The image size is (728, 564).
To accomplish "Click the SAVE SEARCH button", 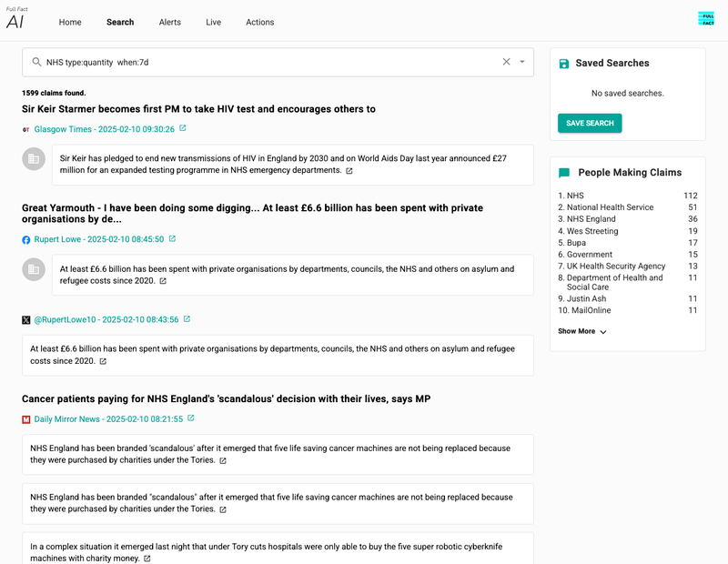I will pos(590,123).
